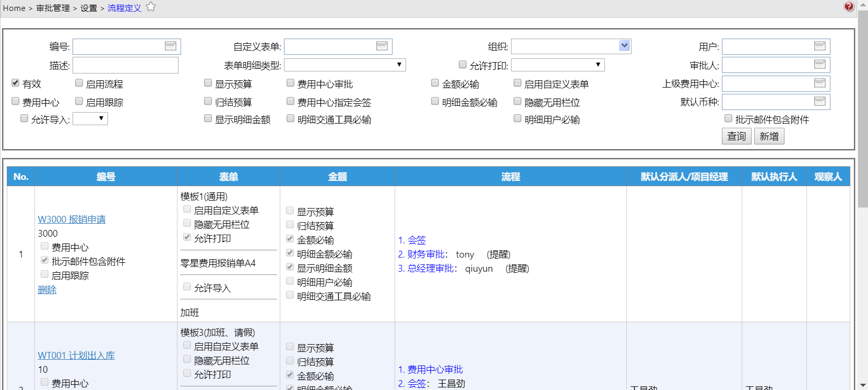Click the 观察人 column header
Screen dimensions: 868x390
[828, 177]
